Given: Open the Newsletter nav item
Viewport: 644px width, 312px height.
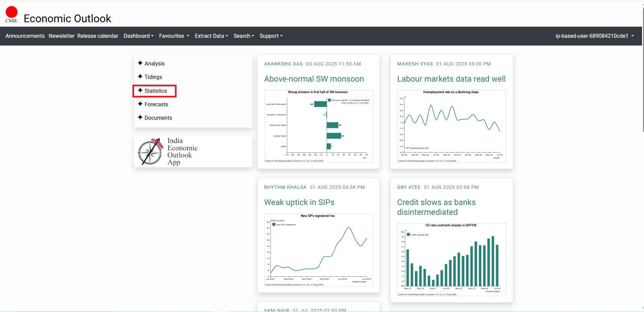Looking at the screenshot, I should pyautogui.click(x=61, y=36).
